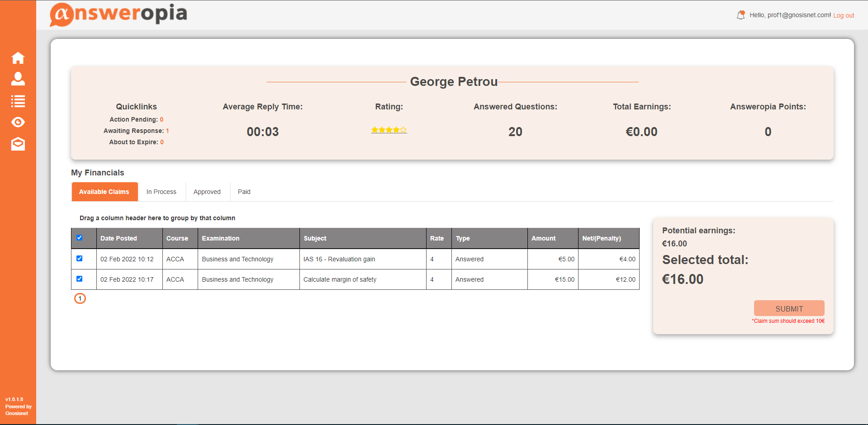Click the '02 Feb 2022 10:17' date cell
Screen dimensions: 868x425
pyautogui.click(x=129, y=279)
